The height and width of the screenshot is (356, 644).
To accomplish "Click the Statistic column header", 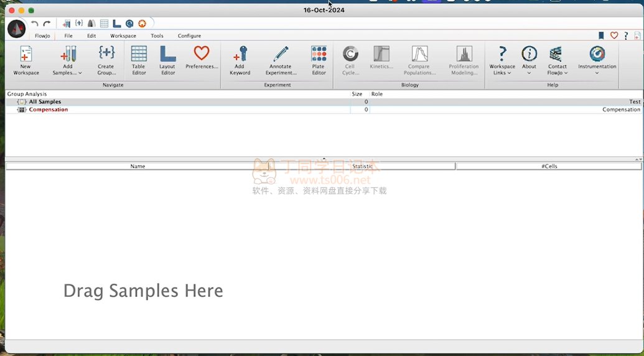I will 363,166.
